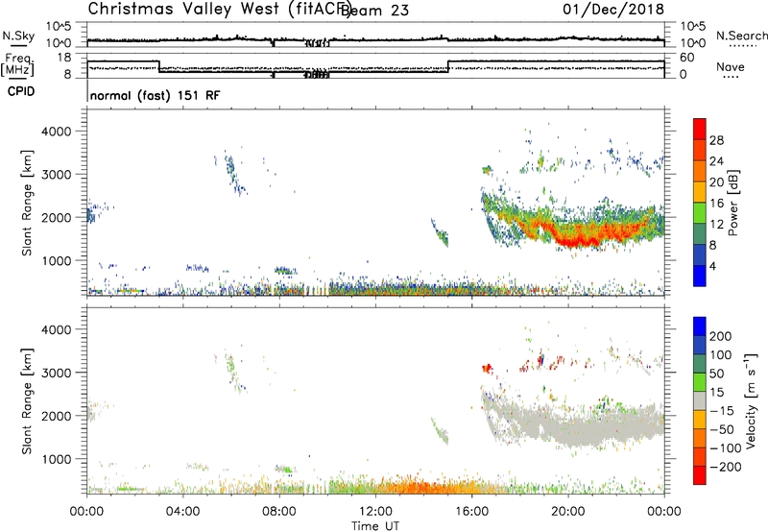Select yellow 16-20 dB Power colorbar segment
Image resolution: width=768 pixels, height=532 pixels.
pos(700,191)
